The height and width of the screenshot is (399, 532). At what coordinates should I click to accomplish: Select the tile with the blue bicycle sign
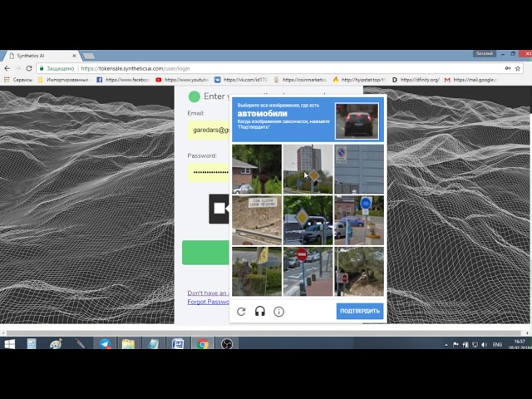[x=359, y=220]
